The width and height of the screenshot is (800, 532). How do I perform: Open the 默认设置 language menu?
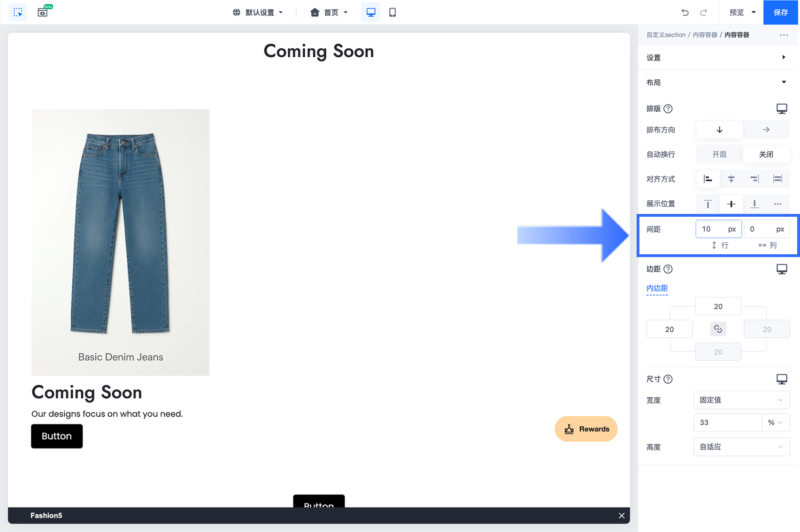[x=258, y=12]
